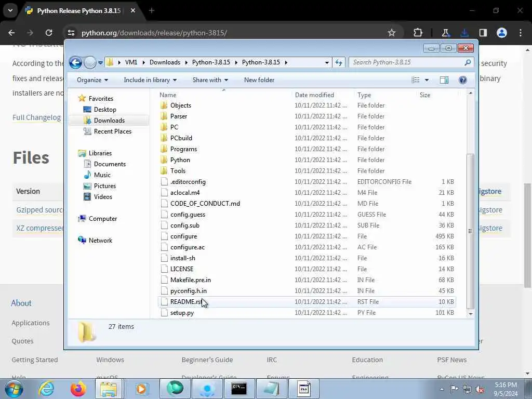Image resolution: width=532 pixels, height=399 pixels.
Task: Open the command prompt taskbar icon
Action: click(x=239, y=389)
